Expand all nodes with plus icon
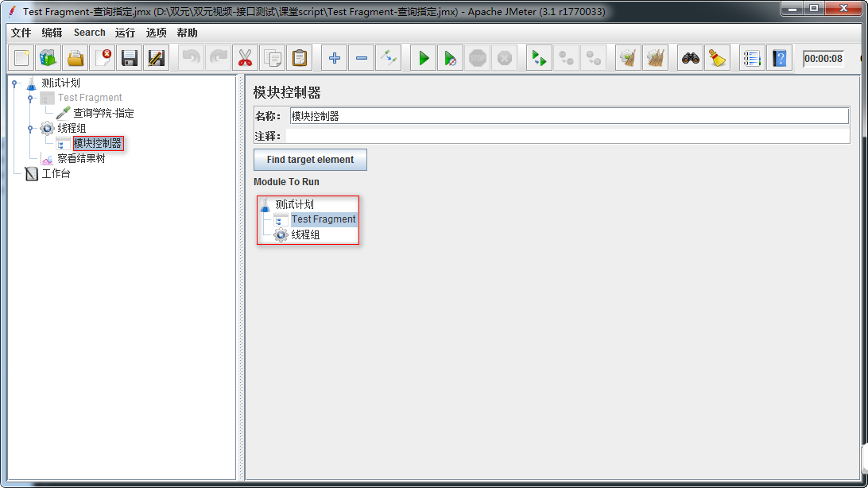868x488 pixels. 335,58
